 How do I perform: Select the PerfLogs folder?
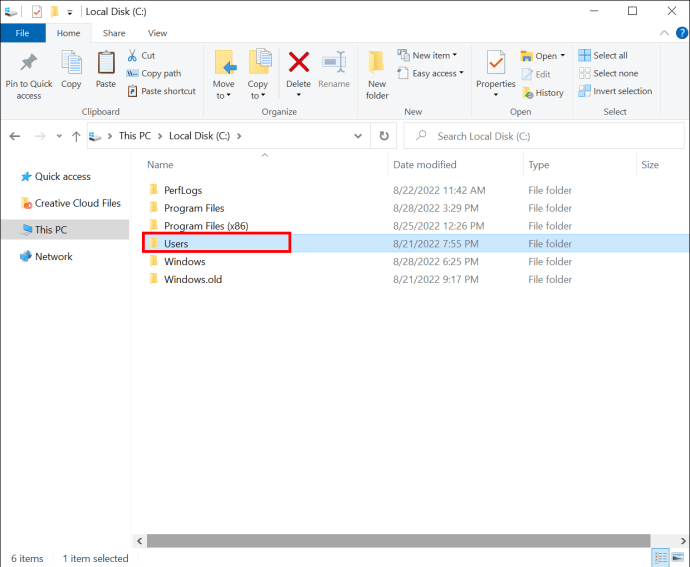coord(183,190)
